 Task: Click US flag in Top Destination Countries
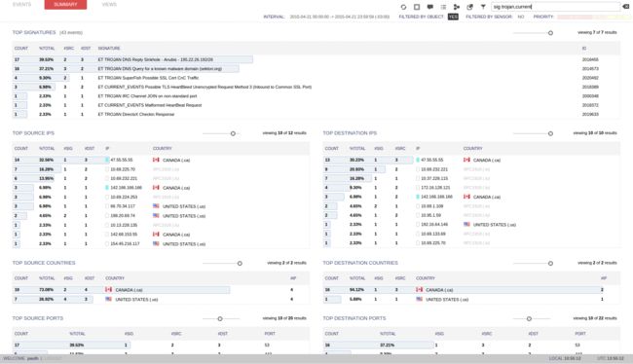tap(420, 300)
